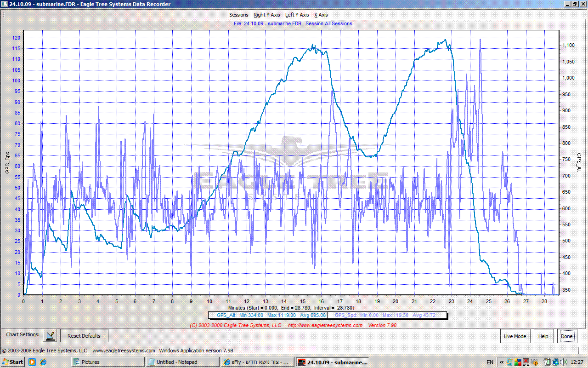The width and height of the screenshot is (588, 368).
Task: Open the Sessions menu
Action: tap(239, 15)
